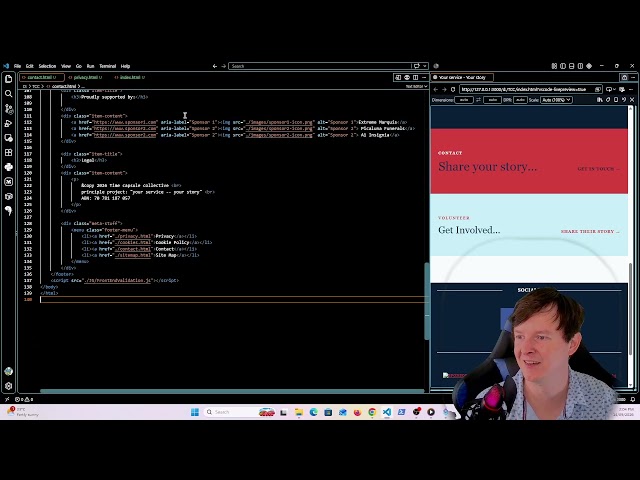The image size is (640, 480).
Task: Open the Selection menu
Action: [x=47, y=66]
